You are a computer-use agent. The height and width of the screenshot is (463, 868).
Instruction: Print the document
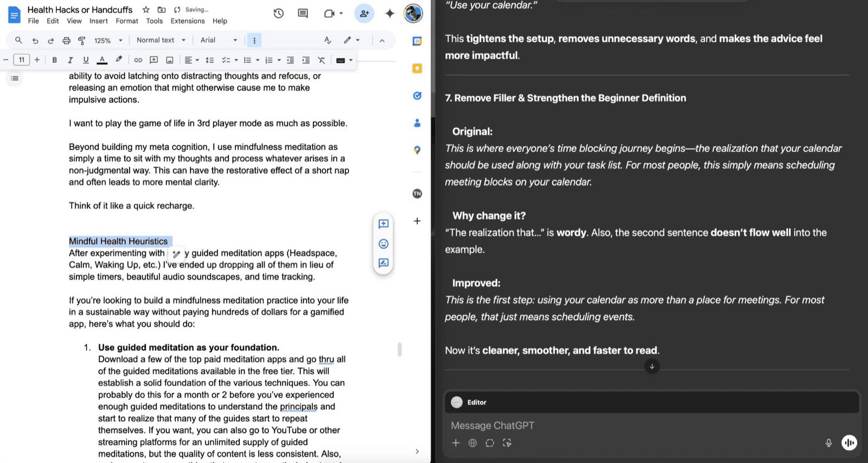coord(66,40)
